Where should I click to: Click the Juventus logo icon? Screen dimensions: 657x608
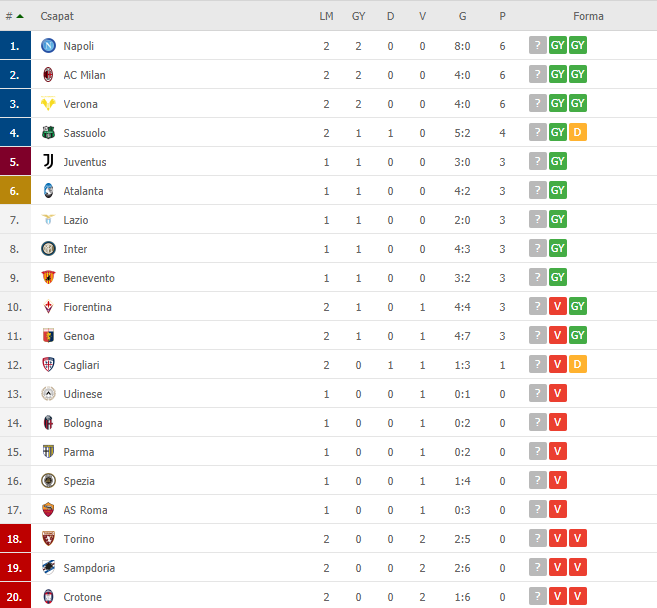[x=49, y=161]
